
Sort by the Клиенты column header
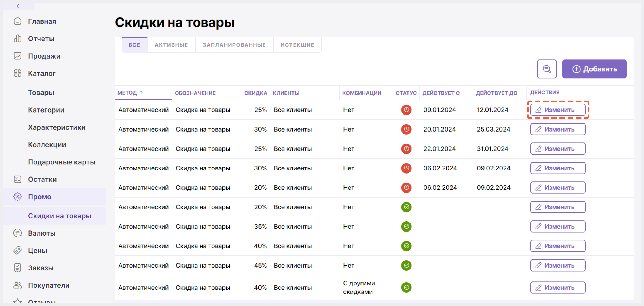tap(286, 93)
